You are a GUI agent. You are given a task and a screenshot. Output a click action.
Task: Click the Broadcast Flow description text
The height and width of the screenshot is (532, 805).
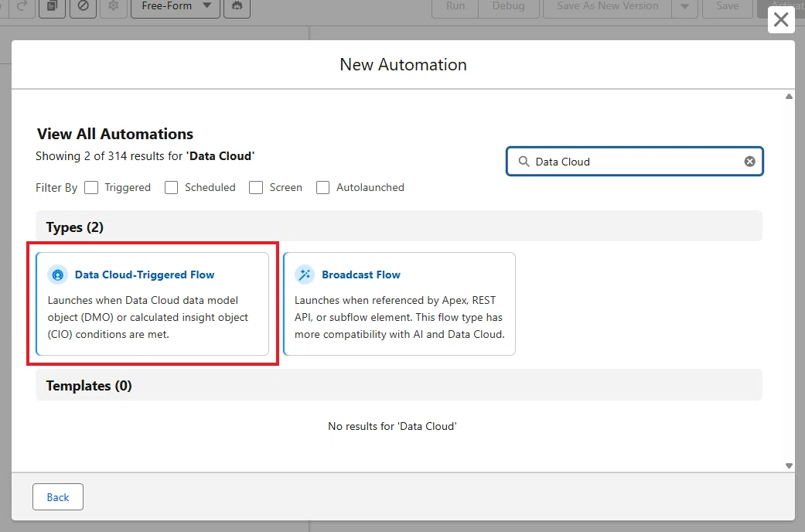tap(400, 317)
